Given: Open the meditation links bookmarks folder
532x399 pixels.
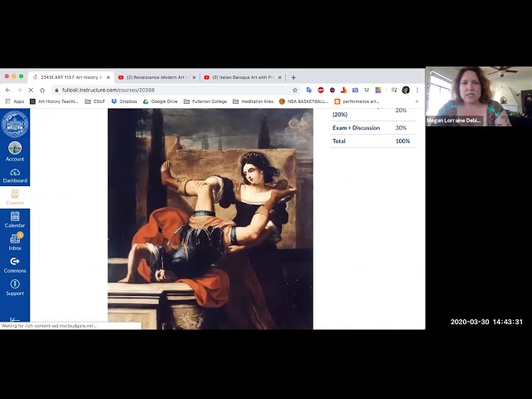Looking at the screenshot, I should 253,101.
